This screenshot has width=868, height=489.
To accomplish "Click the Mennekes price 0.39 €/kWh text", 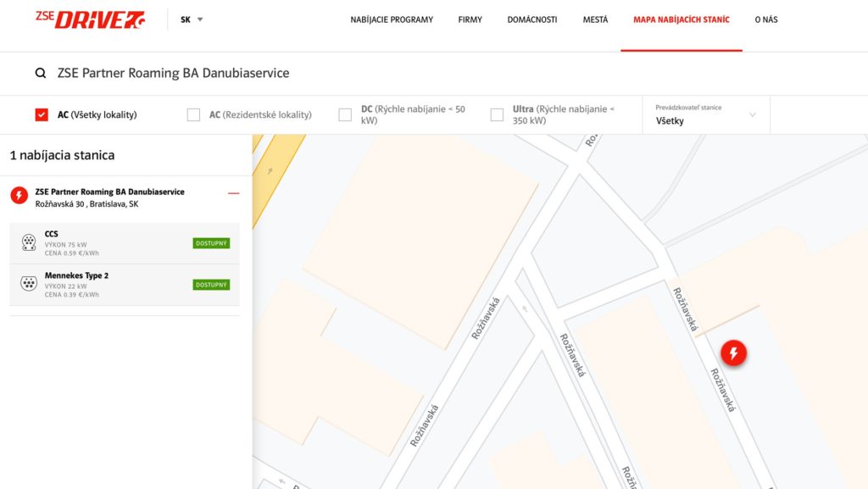I will pyautogui.click(x=72, y=295).
